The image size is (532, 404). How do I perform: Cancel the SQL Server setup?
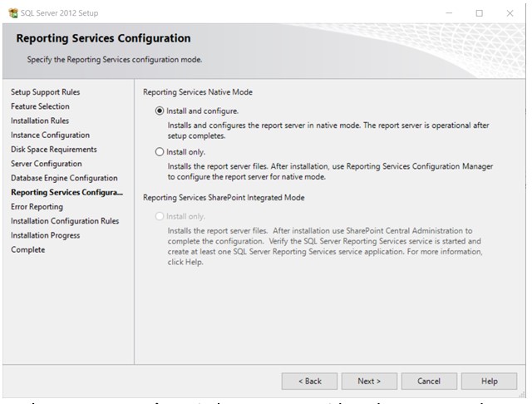(x=429, y=382)
